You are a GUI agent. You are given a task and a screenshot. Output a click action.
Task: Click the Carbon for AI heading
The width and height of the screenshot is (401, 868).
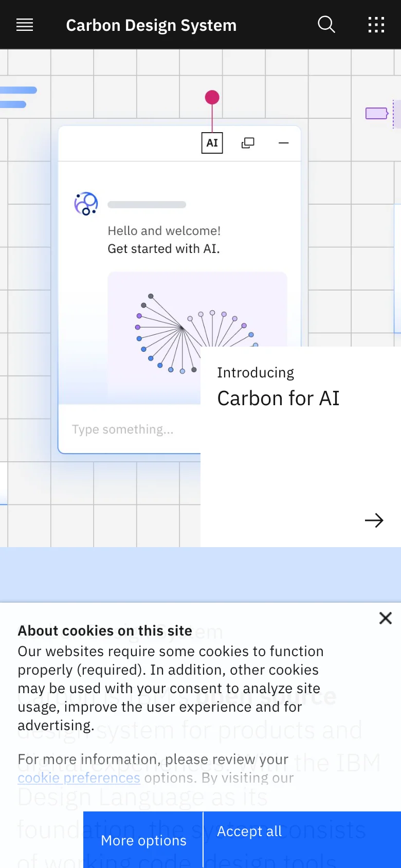(278, 397)
